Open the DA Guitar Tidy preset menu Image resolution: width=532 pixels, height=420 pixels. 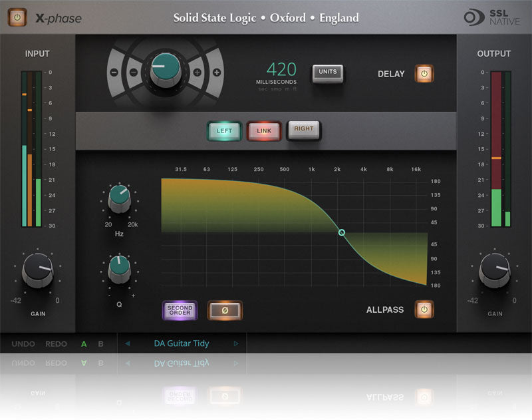(x=182, y=343)
